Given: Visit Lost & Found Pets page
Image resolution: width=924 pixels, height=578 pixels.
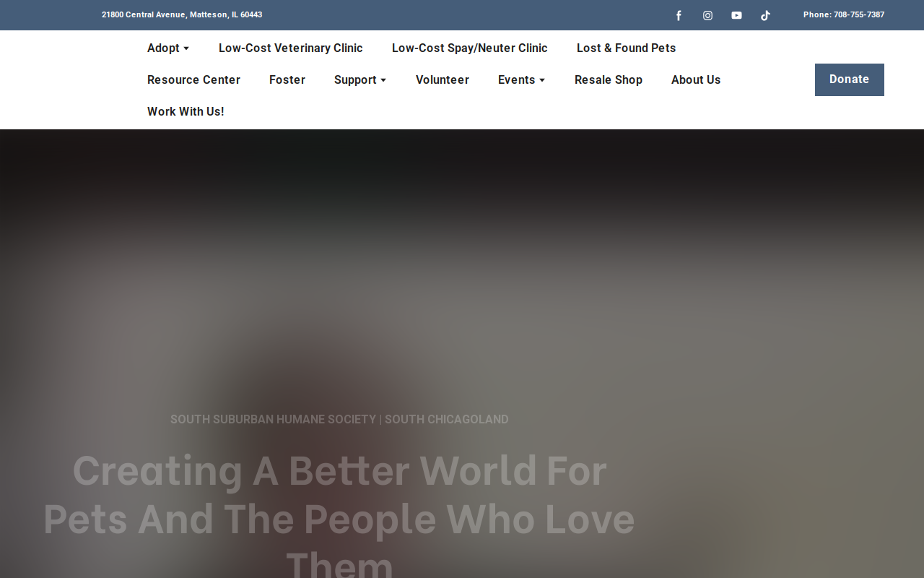Looking at the screenshot, I should [627, 48].
